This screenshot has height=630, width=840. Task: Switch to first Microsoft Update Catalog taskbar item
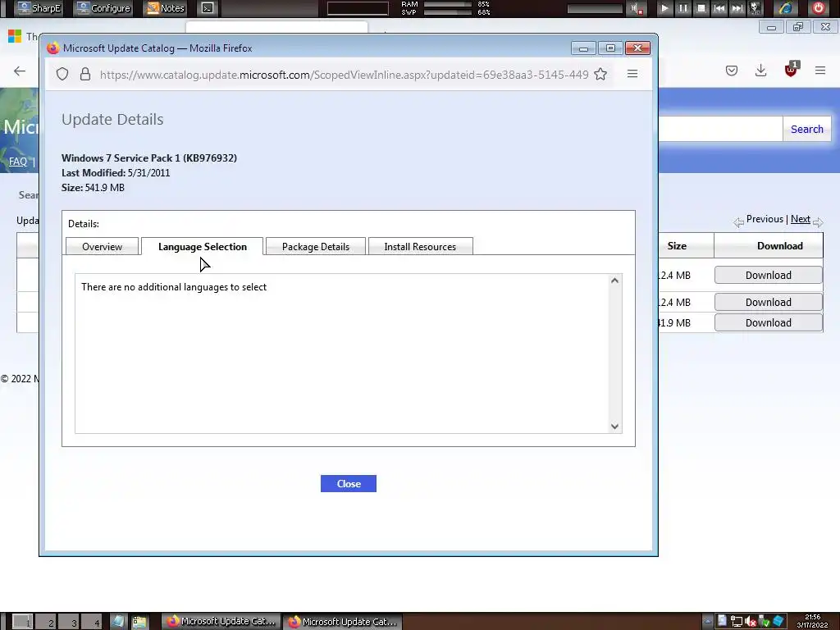pos(220,622)
